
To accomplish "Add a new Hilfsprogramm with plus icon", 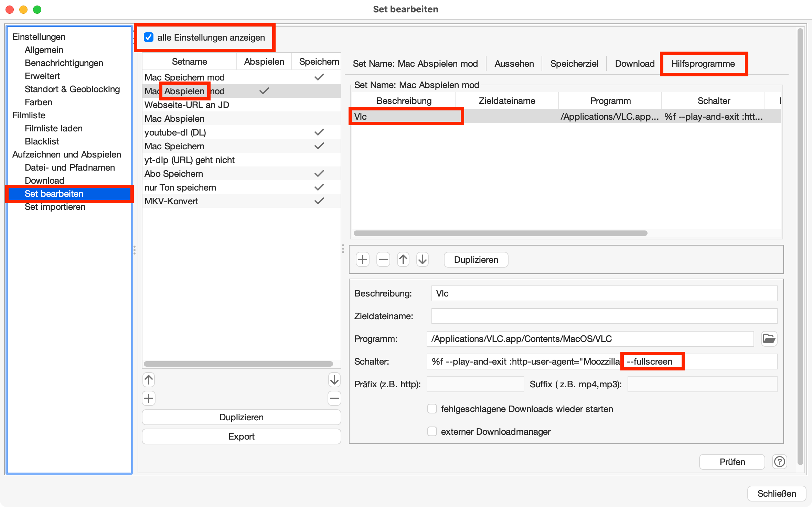I will [363, 259].
